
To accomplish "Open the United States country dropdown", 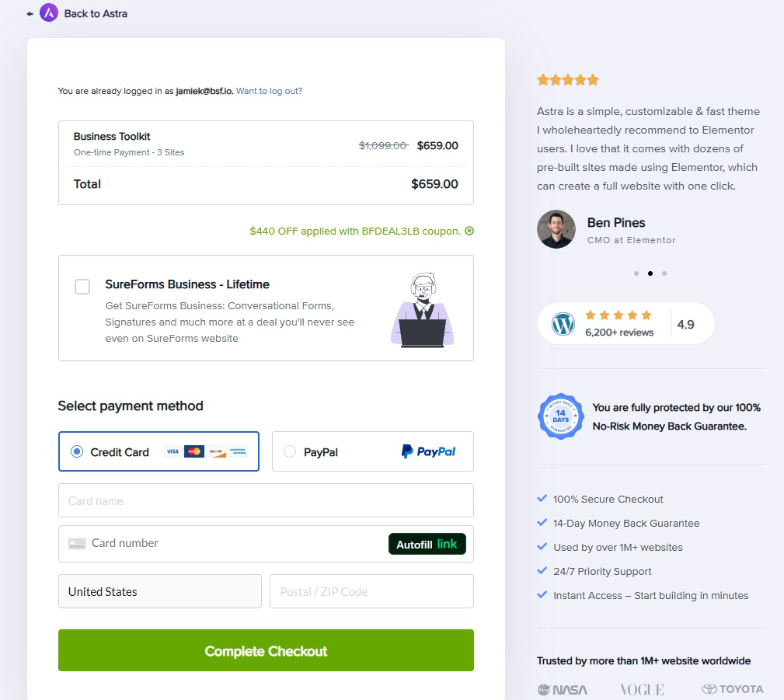I will (x=159, y=591).
